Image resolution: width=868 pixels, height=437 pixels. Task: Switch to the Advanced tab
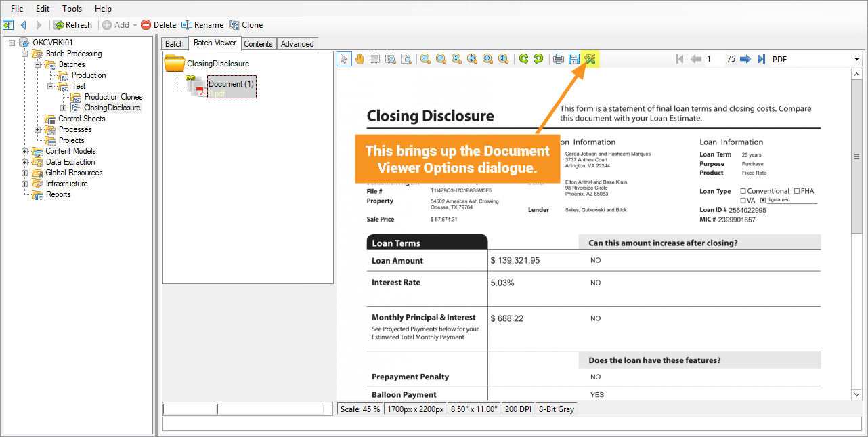297,44
